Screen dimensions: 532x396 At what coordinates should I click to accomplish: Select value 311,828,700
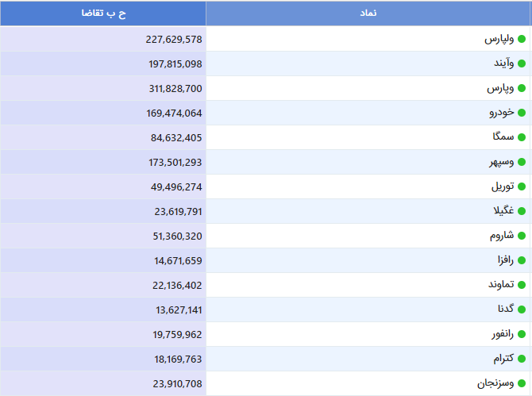pyautogui.click(x=175, y=89)
